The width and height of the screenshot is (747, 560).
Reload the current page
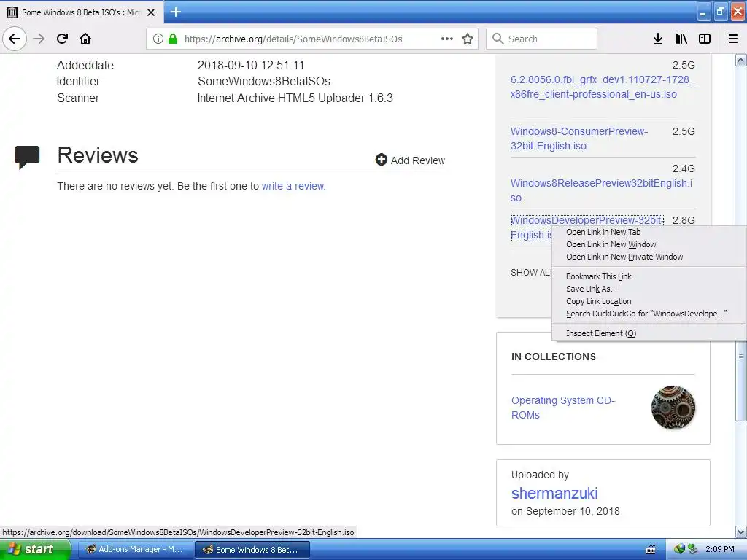tap(62, 39)
